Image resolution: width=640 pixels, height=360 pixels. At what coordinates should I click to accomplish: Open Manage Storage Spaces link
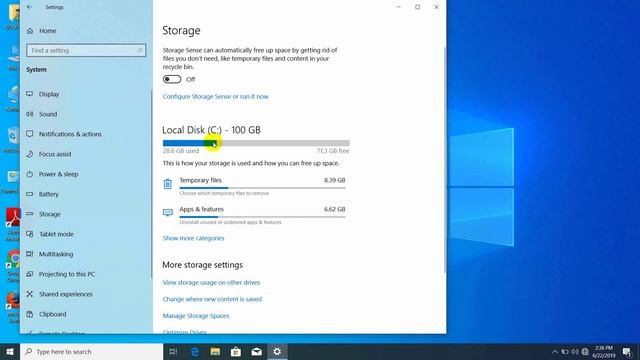tap(196, 316)
